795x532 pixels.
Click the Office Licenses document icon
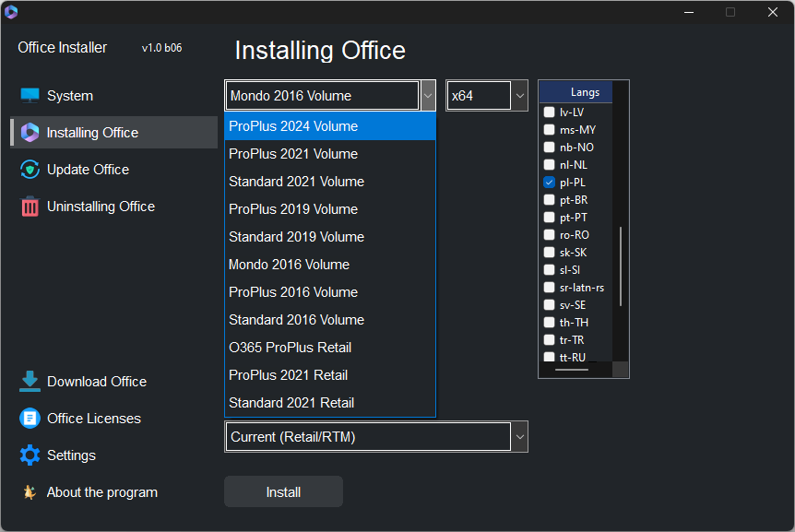(30, 418)
